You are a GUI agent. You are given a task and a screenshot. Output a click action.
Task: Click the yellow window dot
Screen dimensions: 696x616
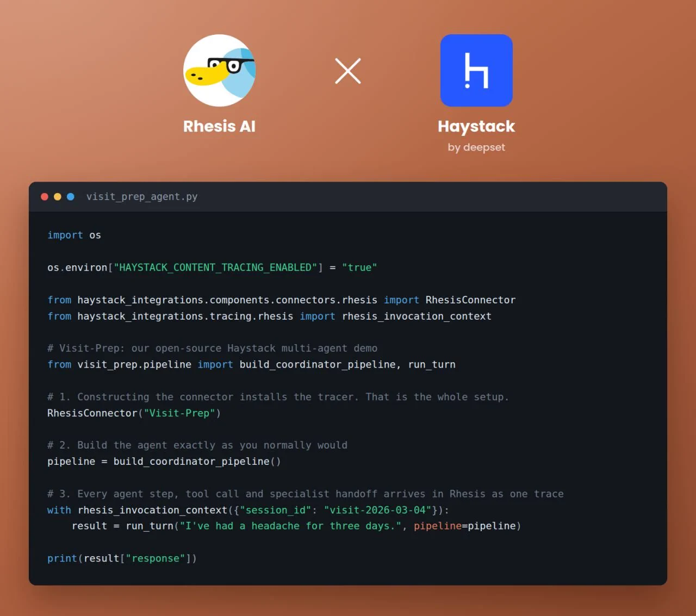[x=58, y=197]
